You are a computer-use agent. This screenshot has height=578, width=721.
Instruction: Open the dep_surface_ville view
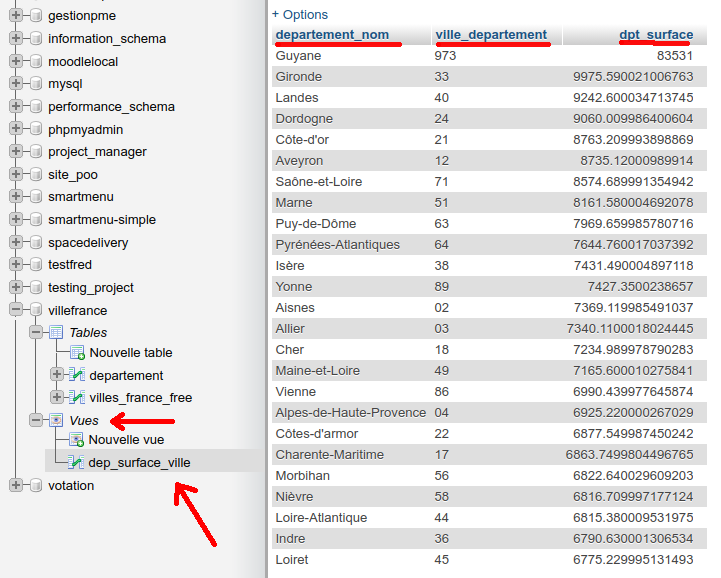pos(139,462)
